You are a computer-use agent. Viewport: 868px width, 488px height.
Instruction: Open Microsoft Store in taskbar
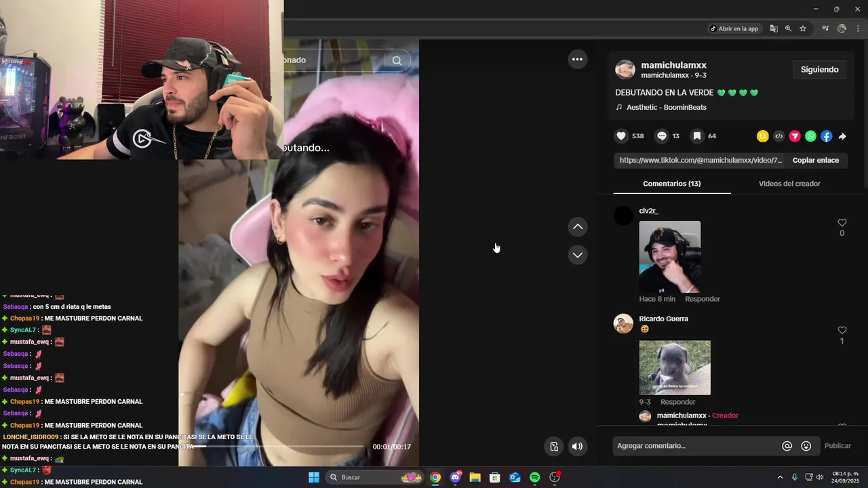(x=495, y=477)
